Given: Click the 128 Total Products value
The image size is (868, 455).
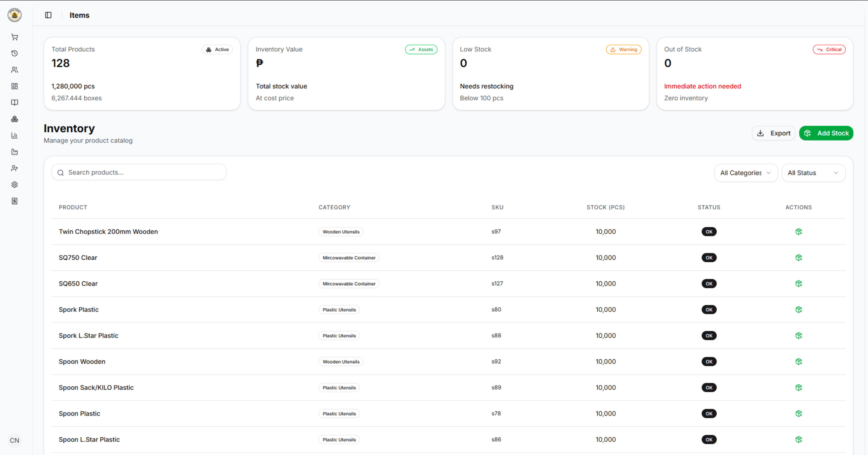Looking at the screenshot, I should (61, 63).
